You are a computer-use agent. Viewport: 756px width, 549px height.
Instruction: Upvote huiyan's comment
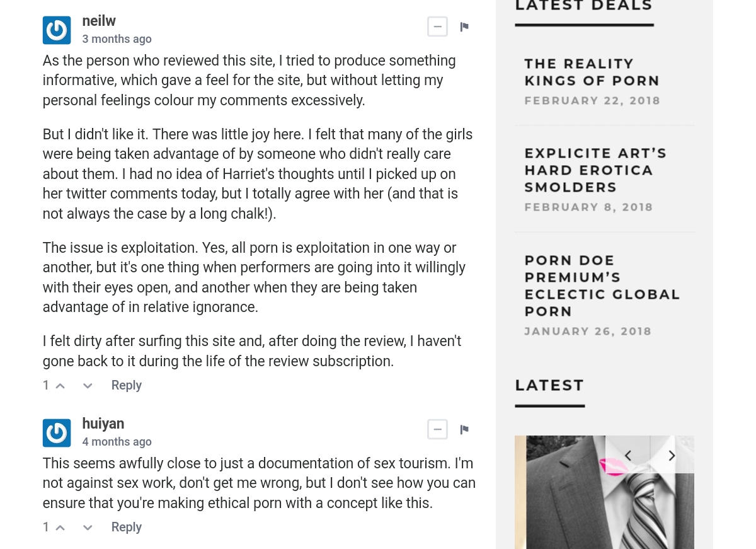coord(60,528)
